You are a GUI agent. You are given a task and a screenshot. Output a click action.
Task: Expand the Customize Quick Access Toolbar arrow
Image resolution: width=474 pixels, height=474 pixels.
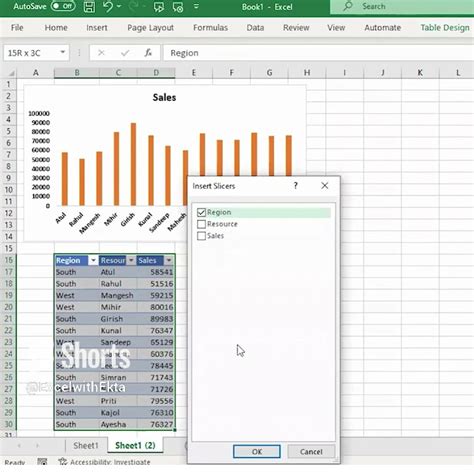pyautogui.click(x=196, y=6)
